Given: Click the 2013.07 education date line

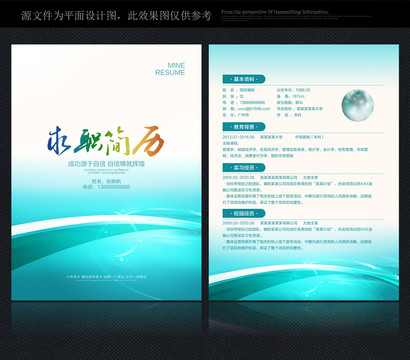Looking at the screenshot, I should tap(273, 137).
